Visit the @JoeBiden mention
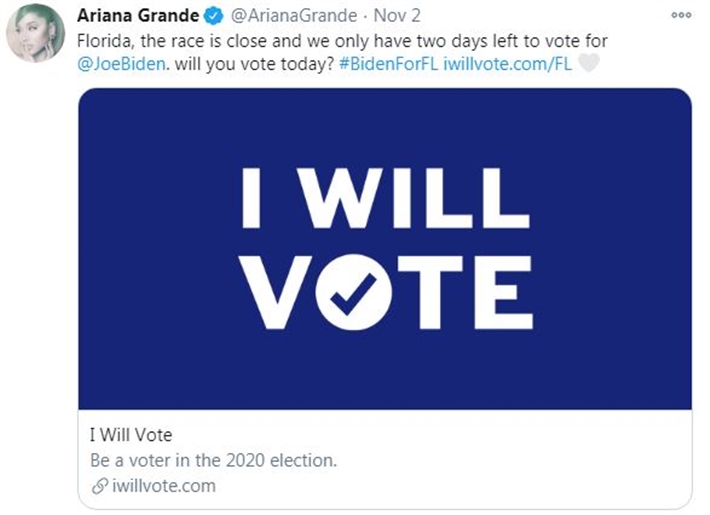This screenshot has width=710, height=515. point(118,62)
